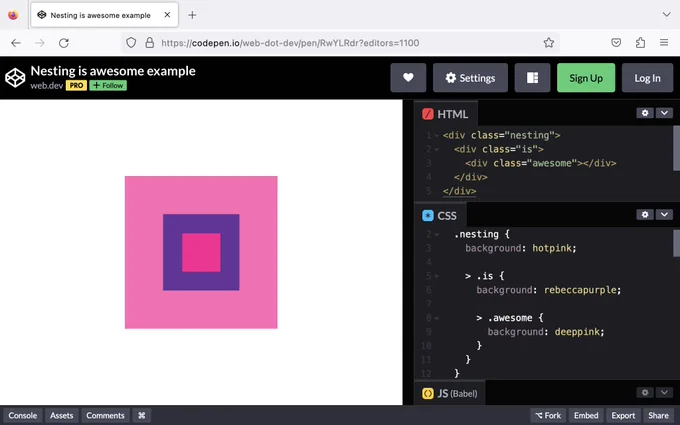The width and height of the screenshot is (680, 425).
Task: Click the blue CSS asterisk icon
Action: pos(428,216)
